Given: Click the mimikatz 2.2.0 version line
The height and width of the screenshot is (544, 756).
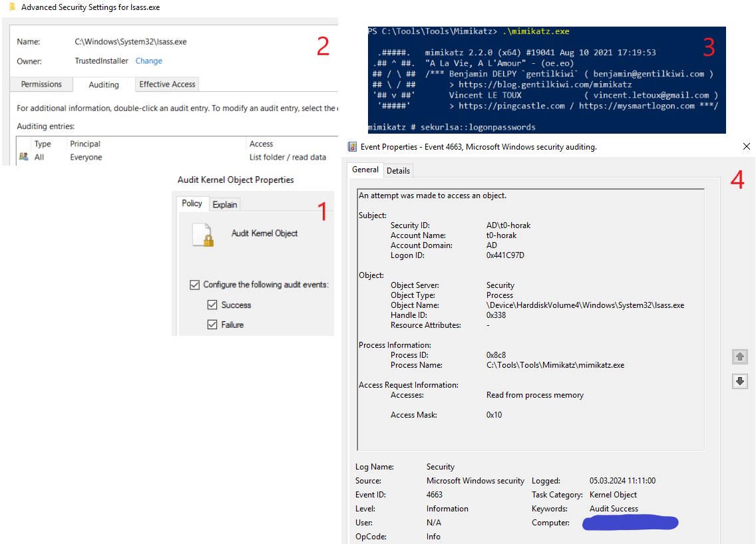Looking at the screenshot, I should pyautogui.click(x=540, y=53).
